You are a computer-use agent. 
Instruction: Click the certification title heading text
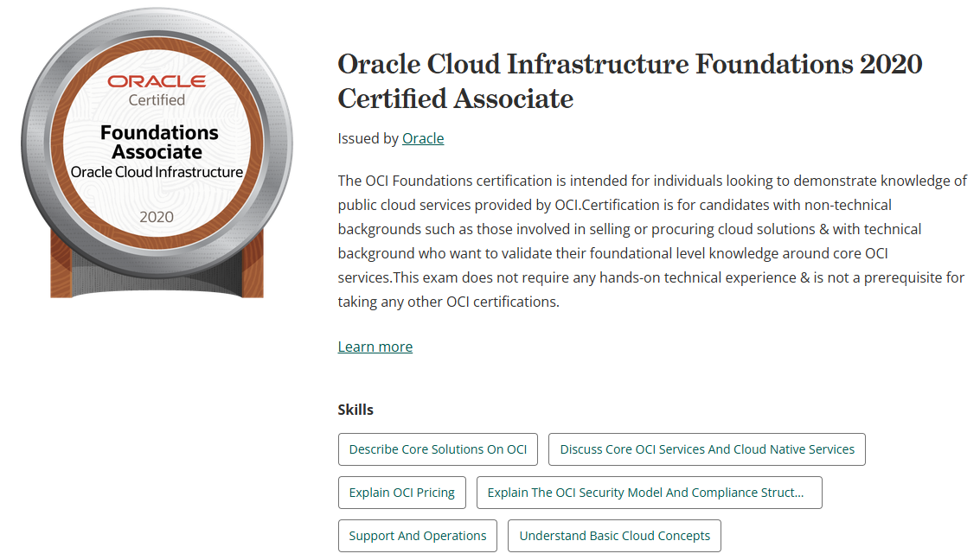point(630,81)
